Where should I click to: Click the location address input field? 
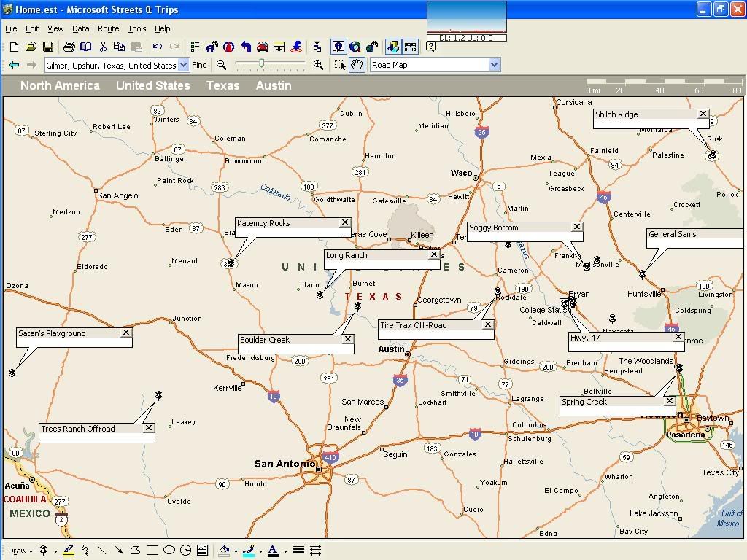pyautogui.click(x=111, y=65)
